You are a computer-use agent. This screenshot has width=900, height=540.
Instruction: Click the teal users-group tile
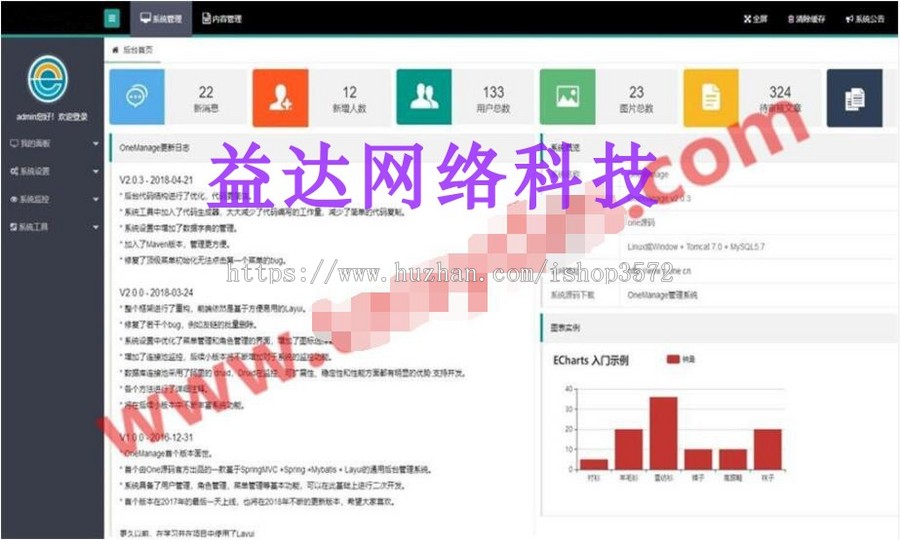click(424, 96)
